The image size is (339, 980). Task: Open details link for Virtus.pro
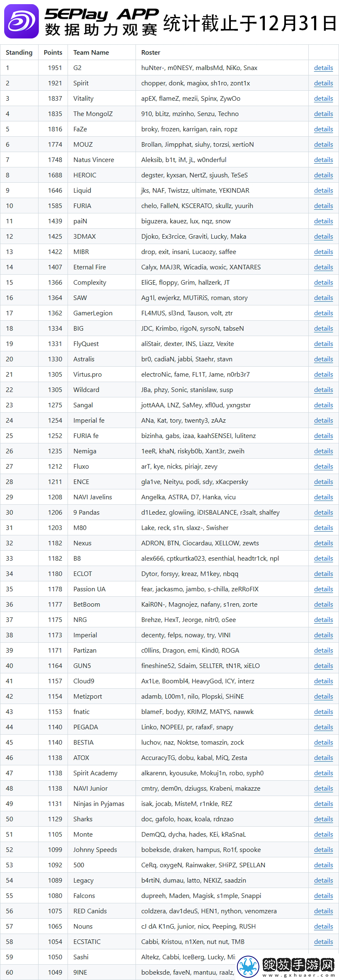(x=323, y=375)
